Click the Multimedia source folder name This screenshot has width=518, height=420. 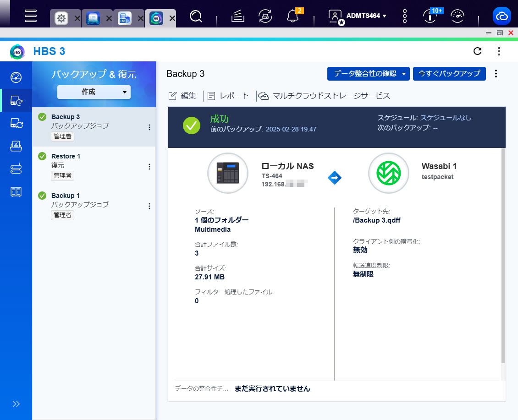pyautogui.click(x=213, y=229)
